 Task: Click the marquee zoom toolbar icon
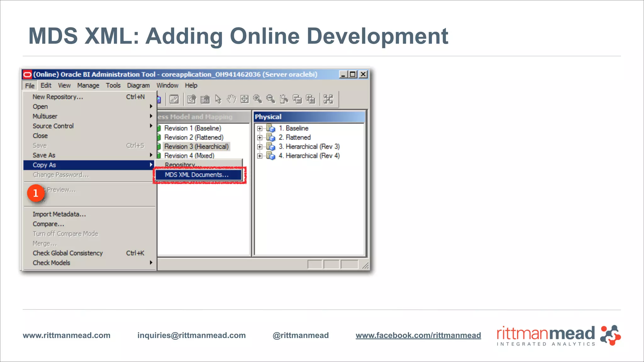click(x=284, y=99)
